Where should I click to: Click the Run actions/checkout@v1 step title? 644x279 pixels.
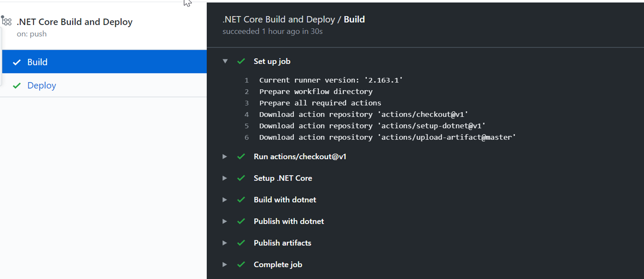pos(300,156)
